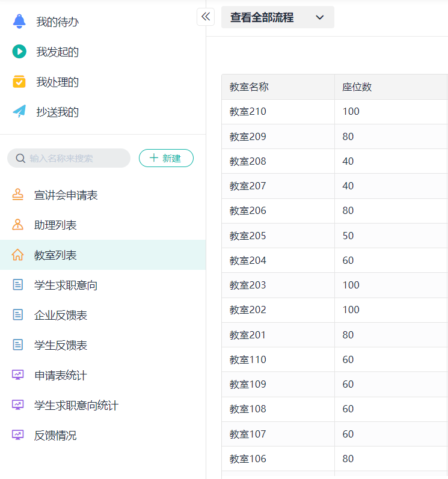448x479 pixels.
Task: Click the stamp icon beside 宣讲会申请表
Action: pyautogui.click(x=18, y=195)
